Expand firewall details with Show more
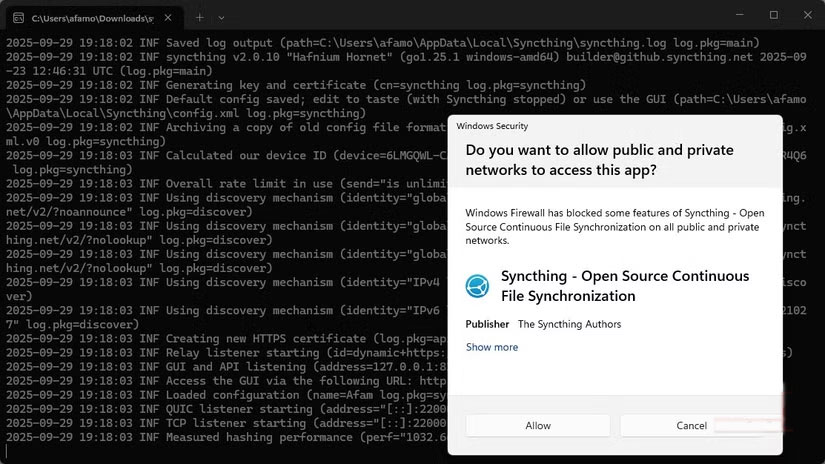 [x=492, y=347]
